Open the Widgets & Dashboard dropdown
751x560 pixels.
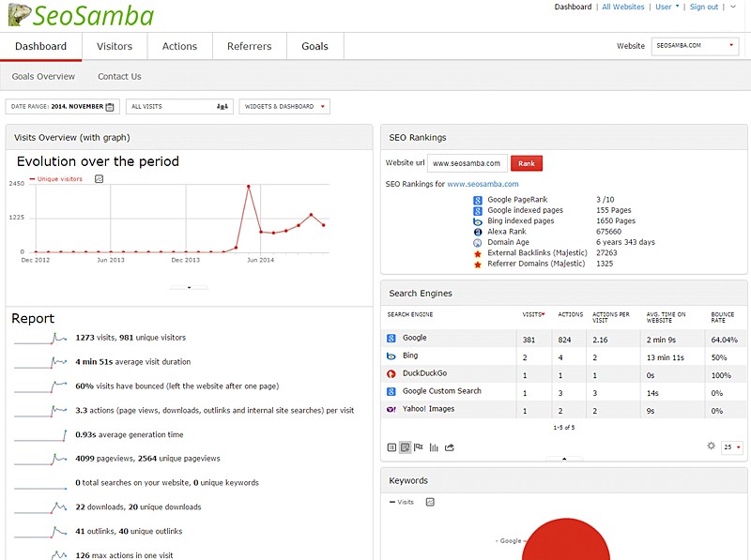click(x=284, y=106)
